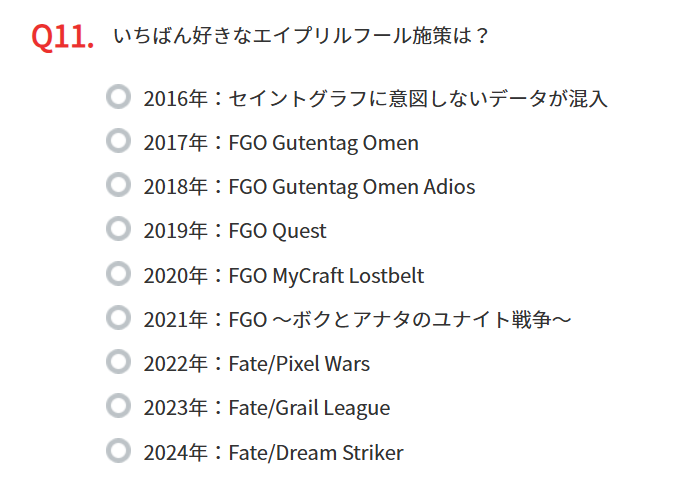This screenshot has height=494, width=675.
Task: Click the 'セイントグラフに意図しないデータが混入' label text
Action: 418,99
